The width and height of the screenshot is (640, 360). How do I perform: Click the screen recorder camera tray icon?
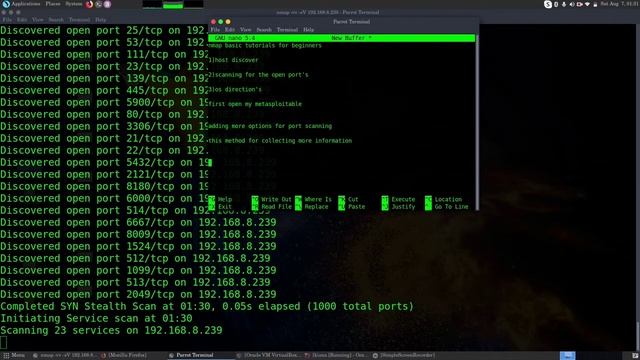coord(579,4)
